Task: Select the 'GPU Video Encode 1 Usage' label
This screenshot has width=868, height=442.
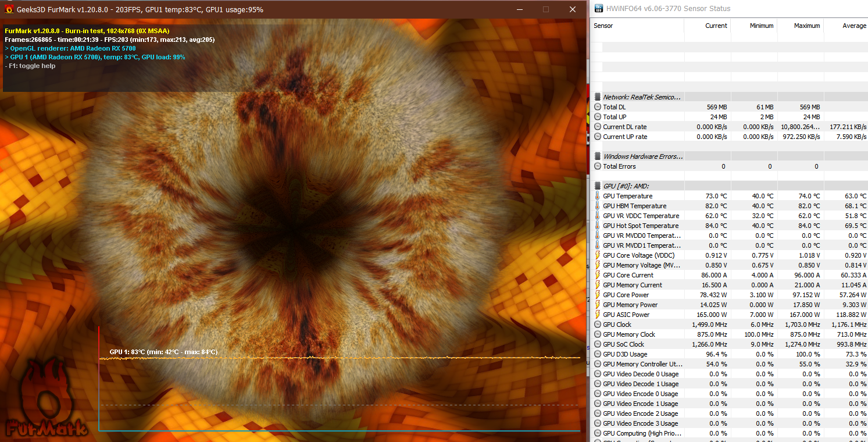Action: (641, 404)
